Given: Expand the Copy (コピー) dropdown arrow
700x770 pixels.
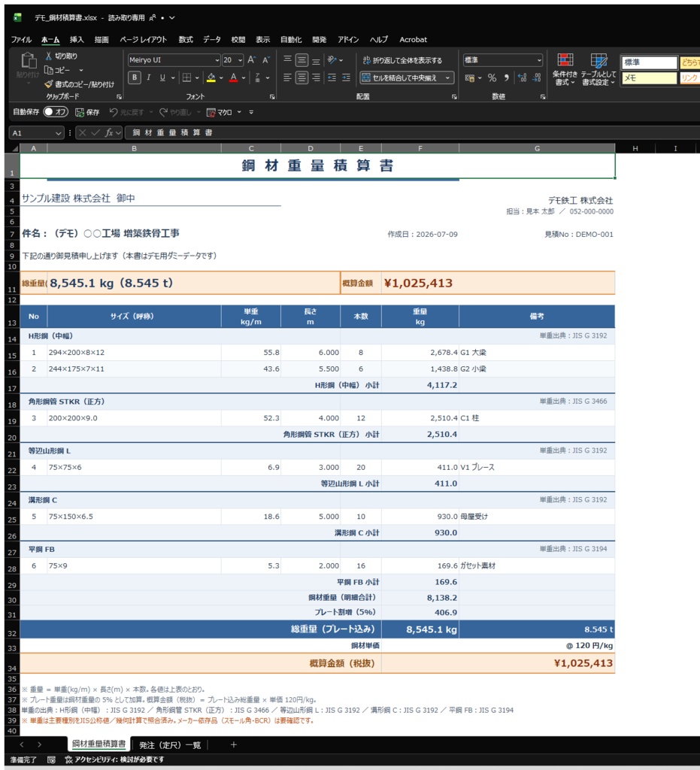Looking at the screenshot, I should coord(81,70).
